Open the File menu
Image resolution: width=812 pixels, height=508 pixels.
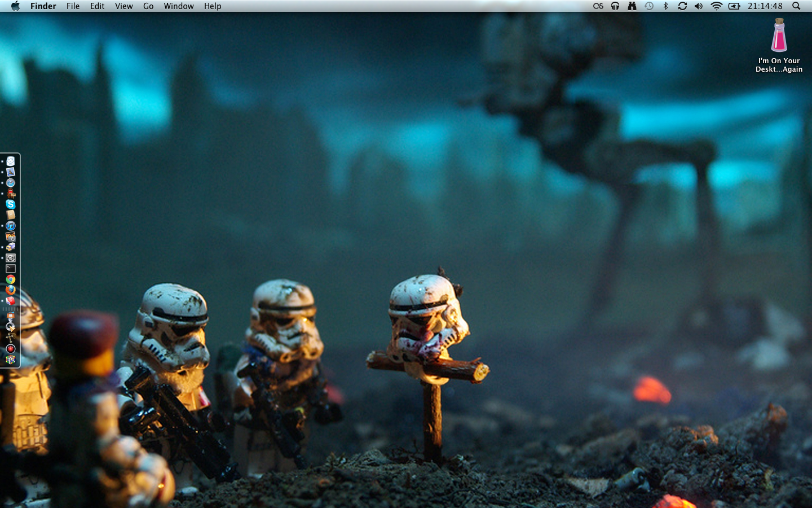(x=73, y=6)
